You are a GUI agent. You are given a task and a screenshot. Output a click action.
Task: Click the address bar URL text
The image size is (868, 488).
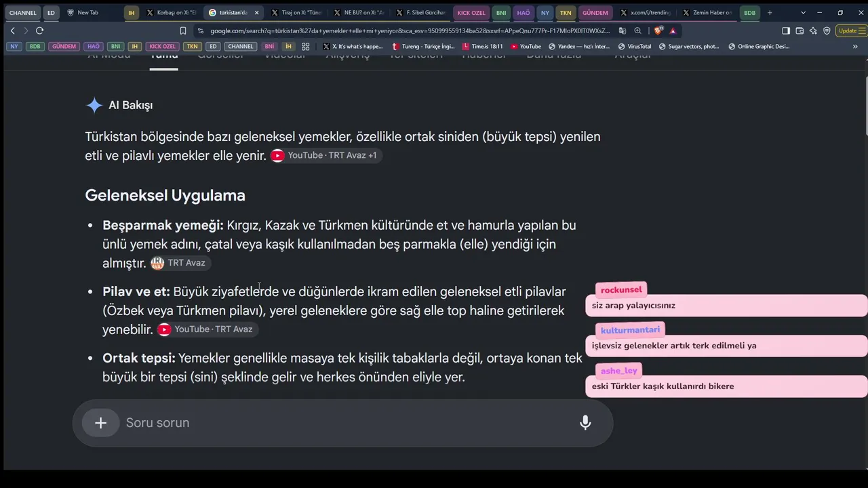tap(410, 30)
